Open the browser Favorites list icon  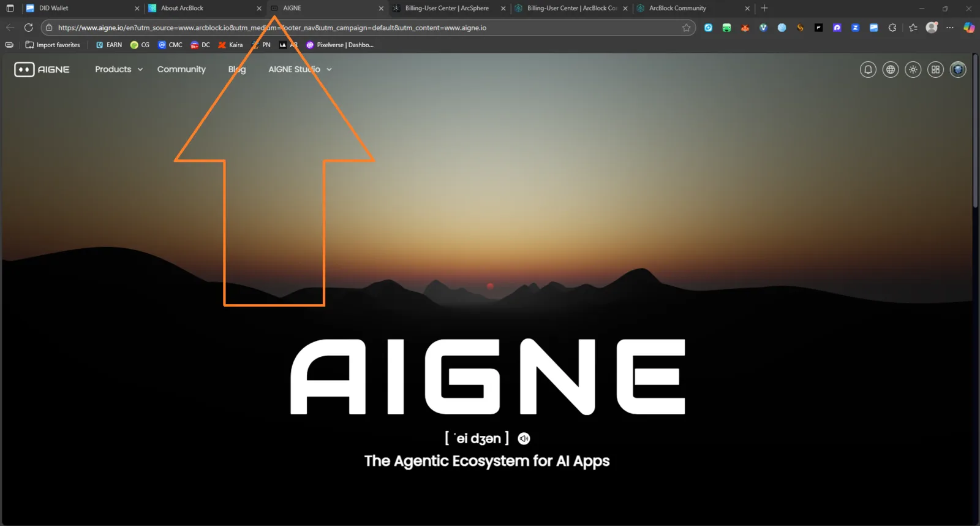coord(913,28)
